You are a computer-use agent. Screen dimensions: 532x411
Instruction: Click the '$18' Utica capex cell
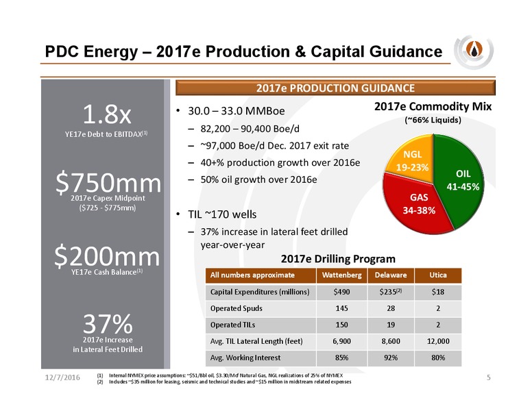click(438, 292)
